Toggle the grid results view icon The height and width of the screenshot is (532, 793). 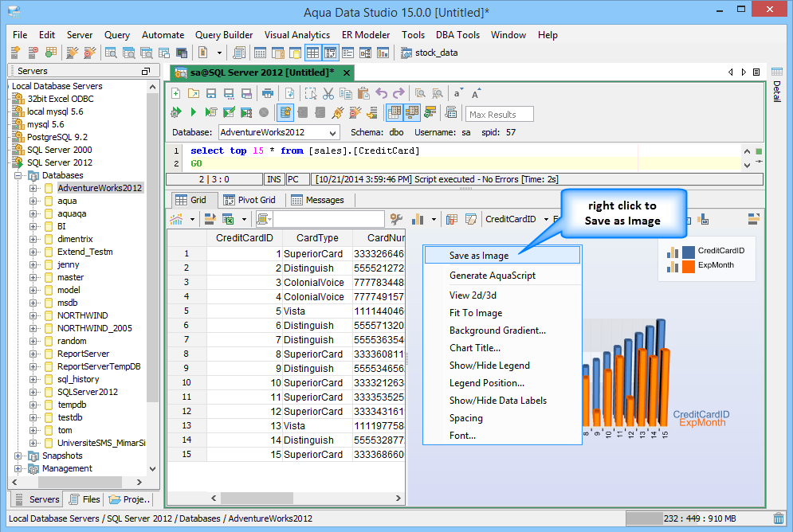395,112
